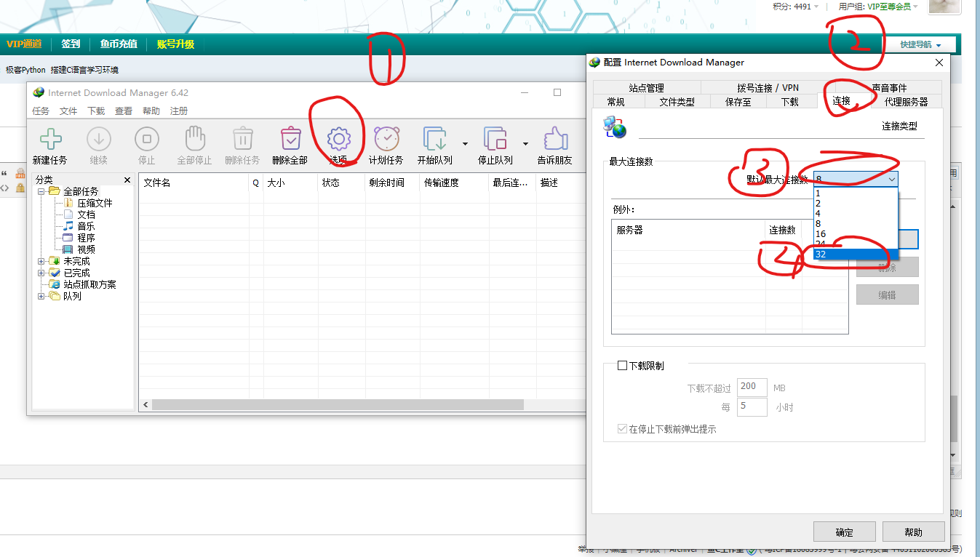Switch to the 拨号连接 / VPN tab

[x=768, y=88]
